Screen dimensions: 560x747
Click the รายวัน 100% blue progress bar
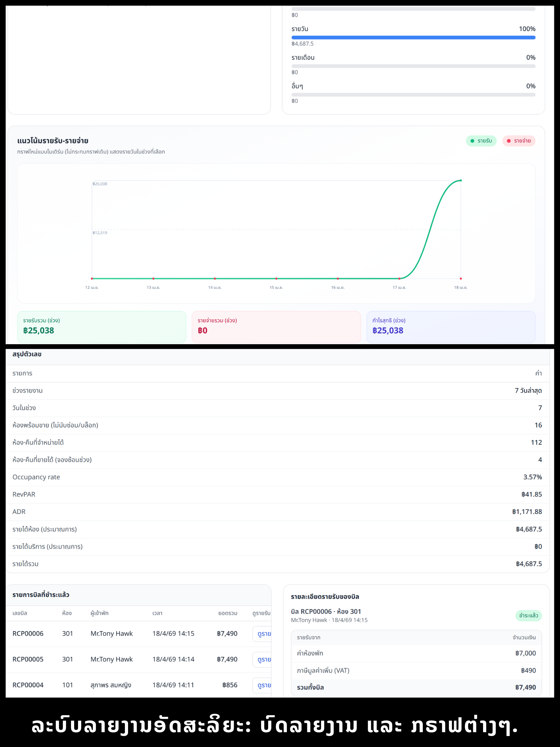[413, 37]
